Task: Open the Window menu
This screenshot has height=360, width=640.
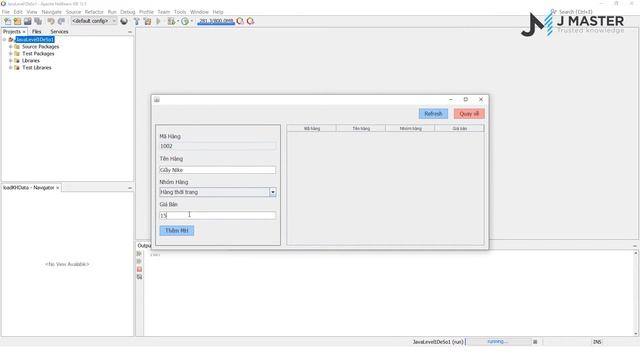Action: (199, 12)
